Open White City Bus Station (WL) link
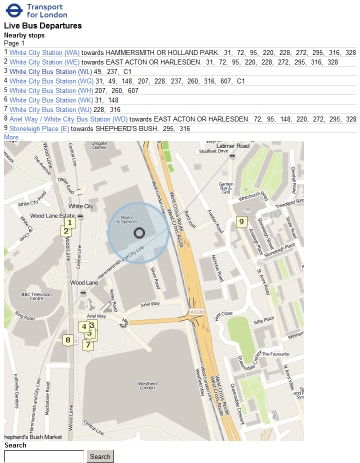Viewport: 360px width, 463px height. [x=51, y=72]
